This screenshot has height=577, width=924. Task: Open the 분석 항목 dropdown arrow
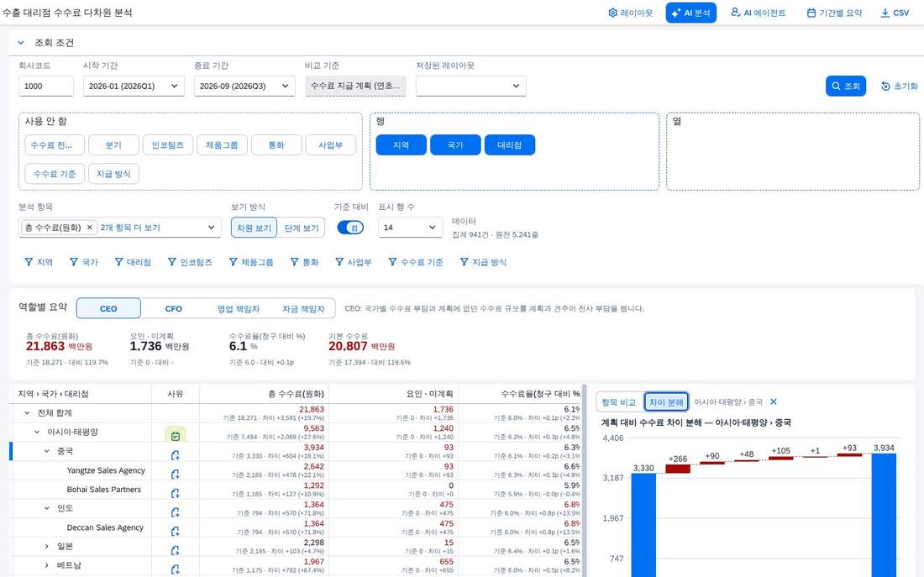(x=211, y=228)
